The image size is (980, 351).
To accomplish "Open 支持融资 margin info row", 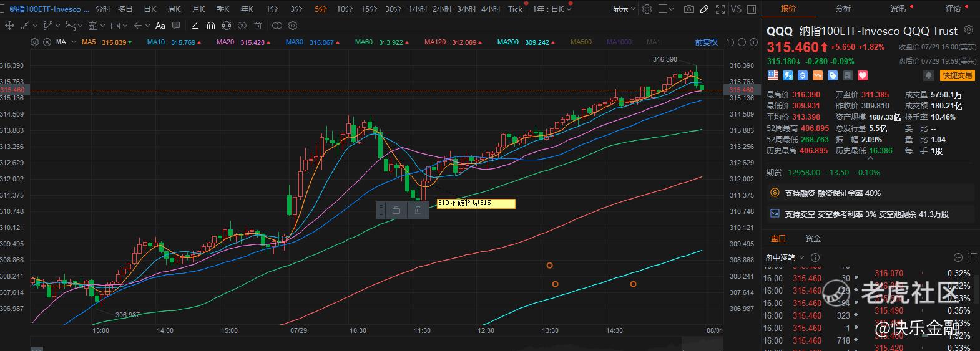I will tap(870, 193).
